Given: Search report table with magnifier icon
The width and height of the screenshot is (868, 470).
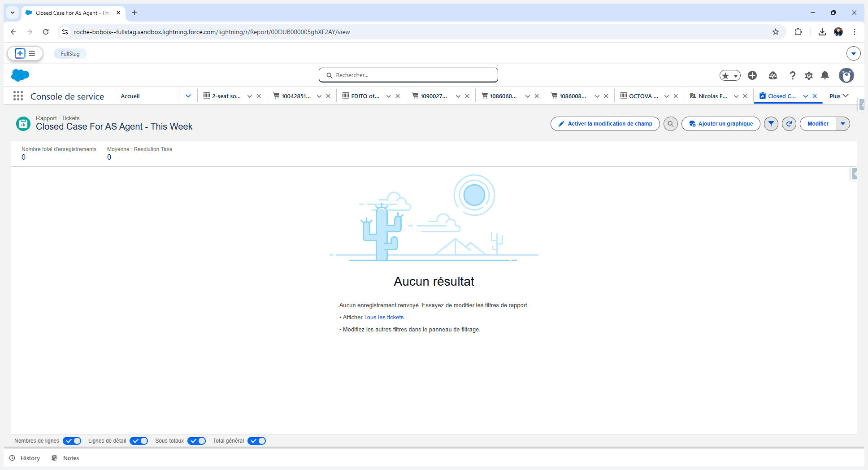Looking at the screenshot, I should [671, 124].
